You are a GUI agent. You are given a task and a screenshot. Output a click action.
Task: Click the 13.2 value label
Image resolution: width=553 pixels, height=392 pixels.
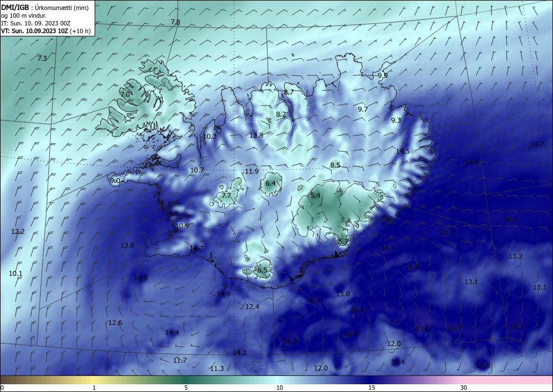[515, 257]
